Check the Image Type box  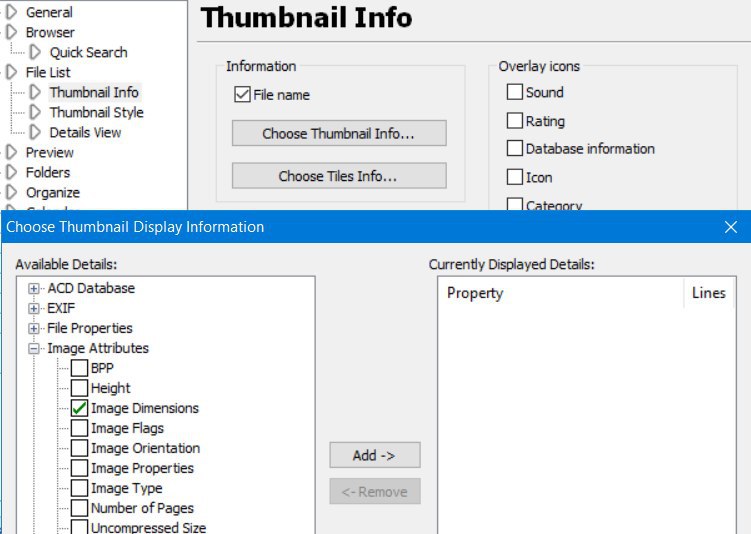(80, 488)
